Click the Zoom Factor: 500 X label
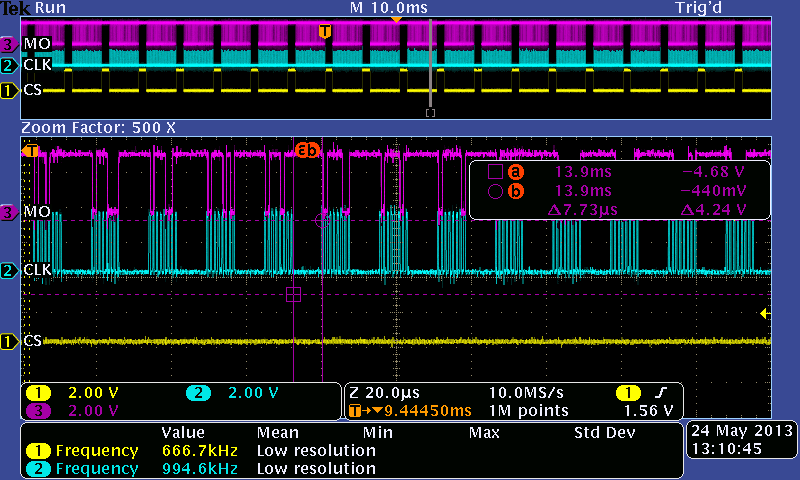 tap(98, 128)
